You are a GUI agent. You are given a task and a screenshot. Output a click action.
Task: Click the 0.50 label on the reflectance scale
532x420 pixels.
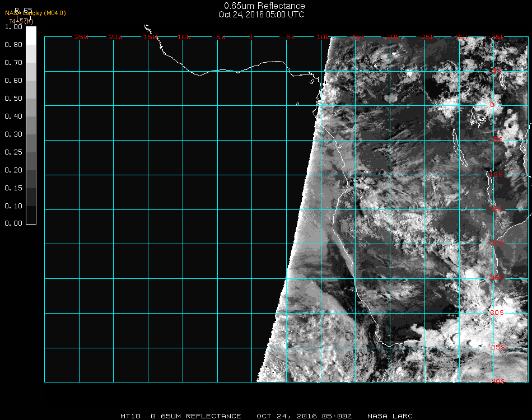15,99
